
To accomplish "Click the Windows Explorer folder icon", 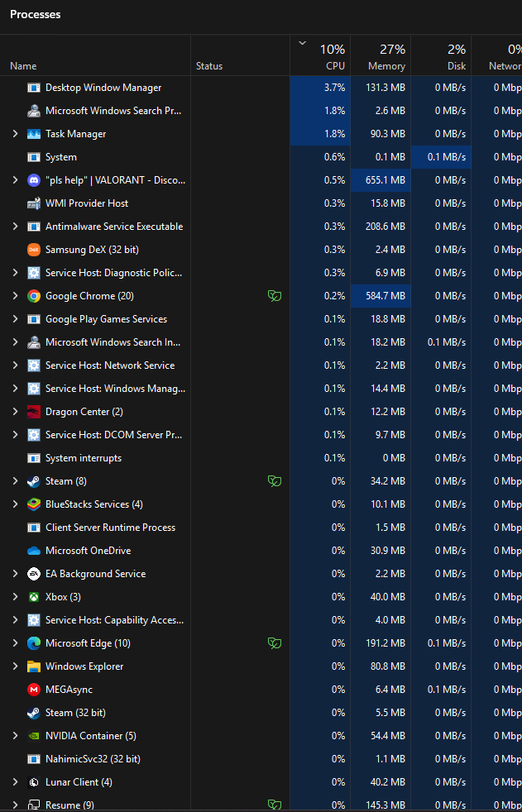I will (x=34, y=666).
